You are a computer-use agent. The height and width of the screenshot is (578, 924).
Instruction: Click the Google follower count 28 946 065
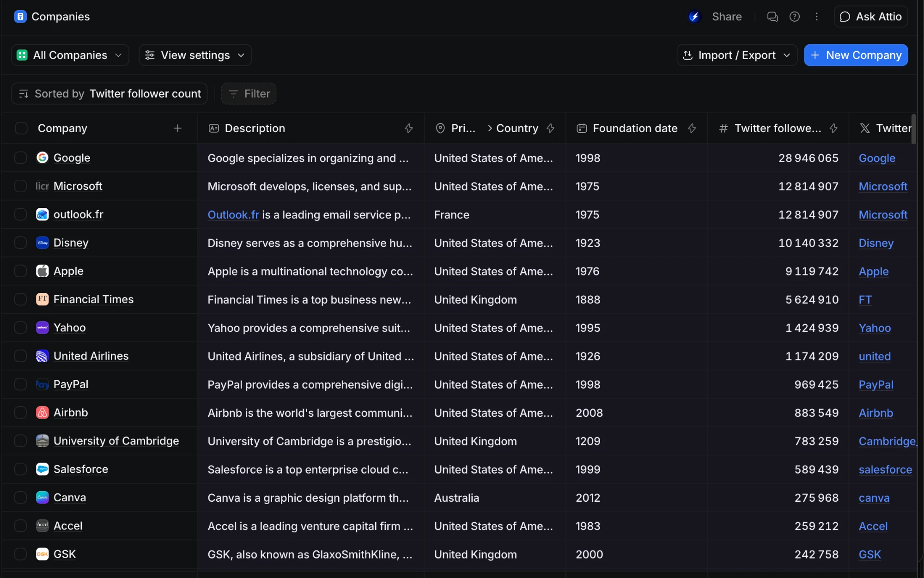coord(808,158)
